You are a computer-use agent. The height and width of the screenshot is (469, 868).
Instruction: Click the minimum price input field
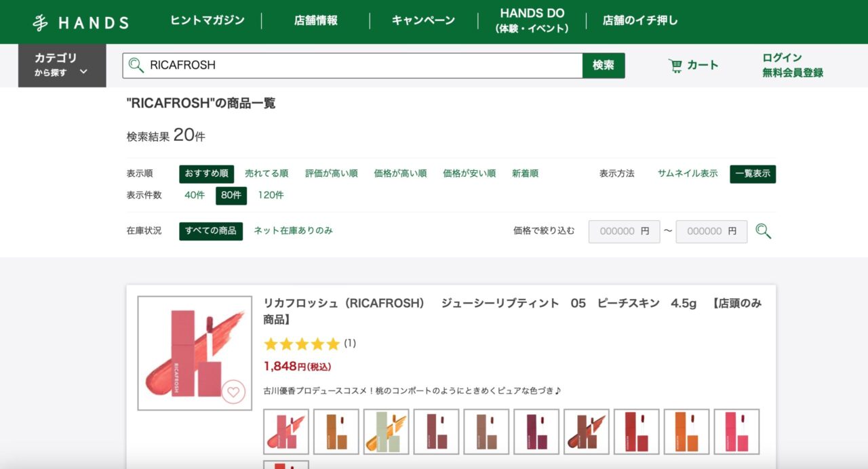click(624, 232)
